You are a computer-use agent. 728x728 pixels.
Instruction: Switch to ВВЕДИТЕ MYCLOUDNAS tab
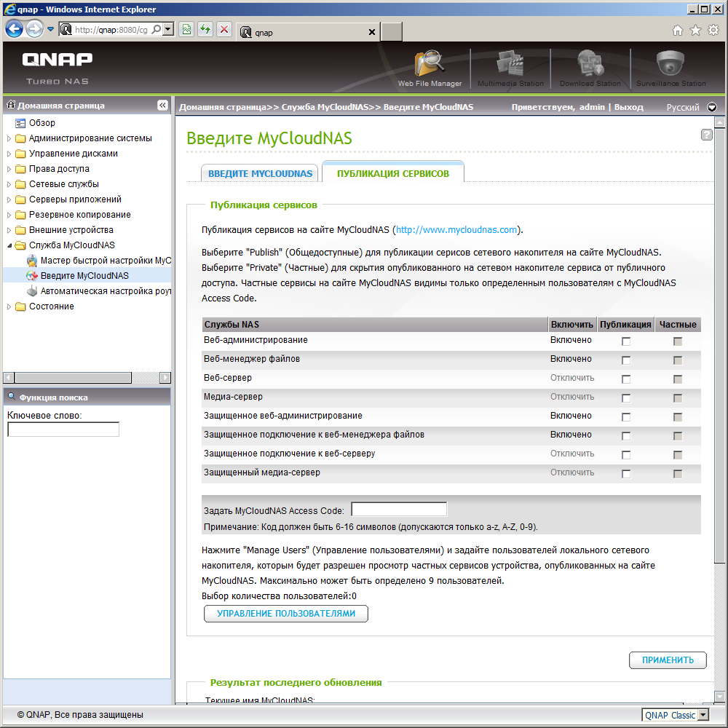[260, 173]
